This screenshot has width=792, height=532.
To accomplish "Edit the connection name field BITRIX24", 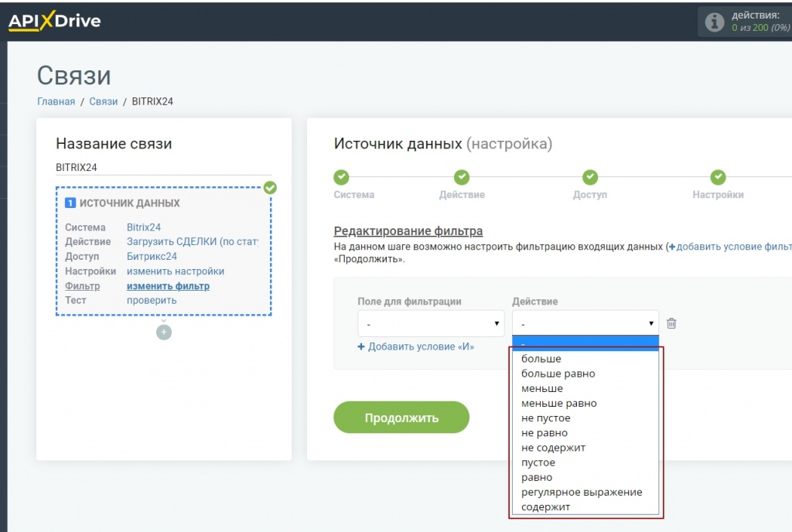I will (x=164, y=167).
